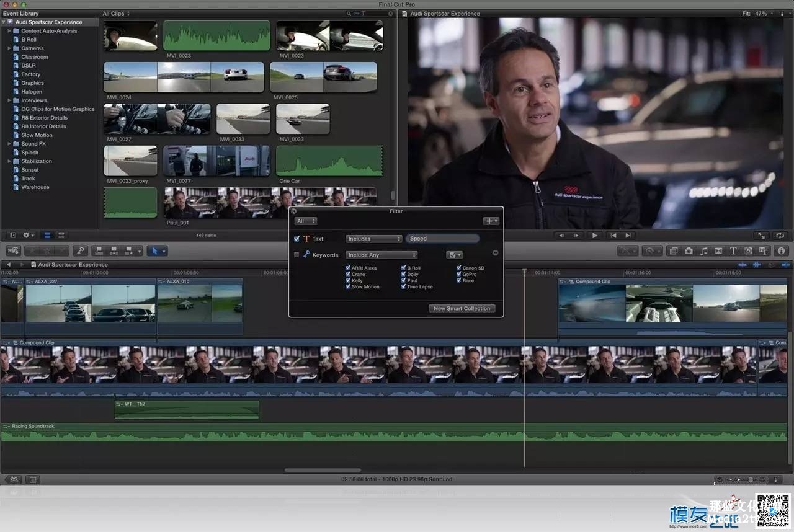Open the Music and Sound browser
Viewport: 794px width, 532px height.
pos(703,251)
